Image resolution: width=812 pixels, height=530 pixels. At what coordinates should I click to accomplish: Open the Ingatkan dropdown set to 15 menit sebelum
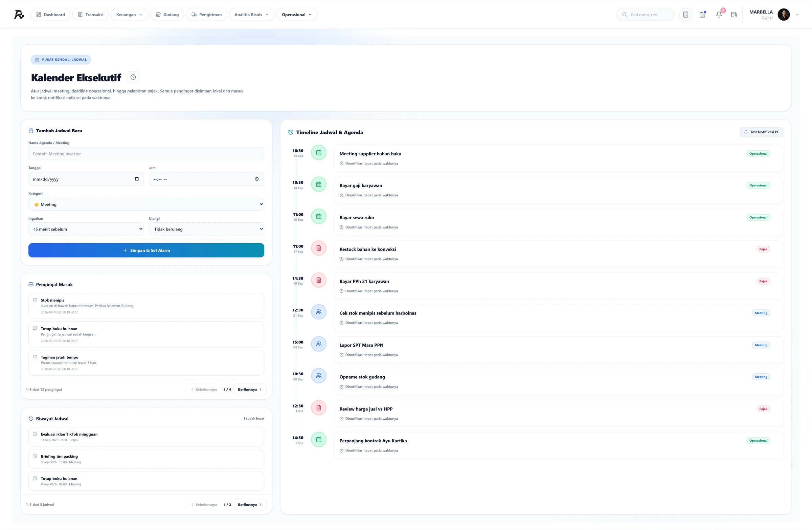[86, 229]
